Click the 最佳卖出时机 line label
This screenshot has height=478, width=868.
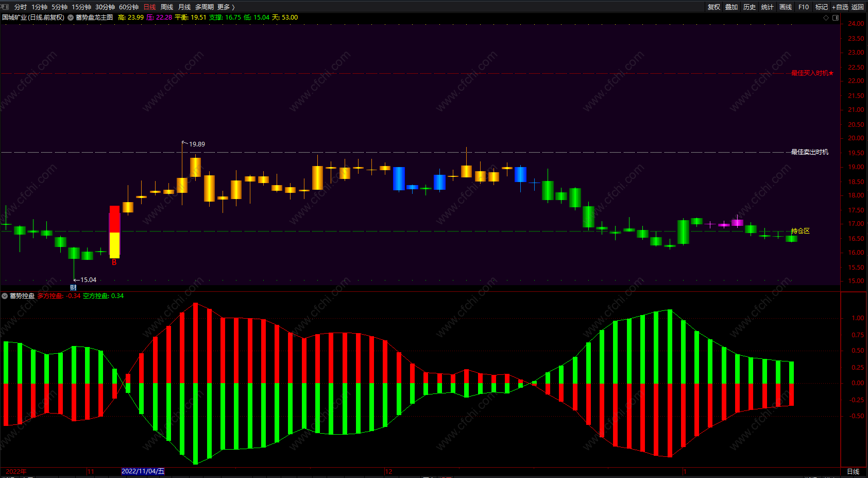click(810, 152)
